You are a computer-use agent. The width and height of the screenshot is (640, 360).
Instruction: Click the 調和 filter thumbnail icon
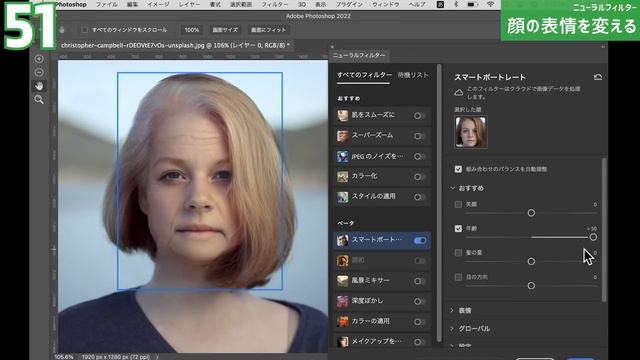342,260
